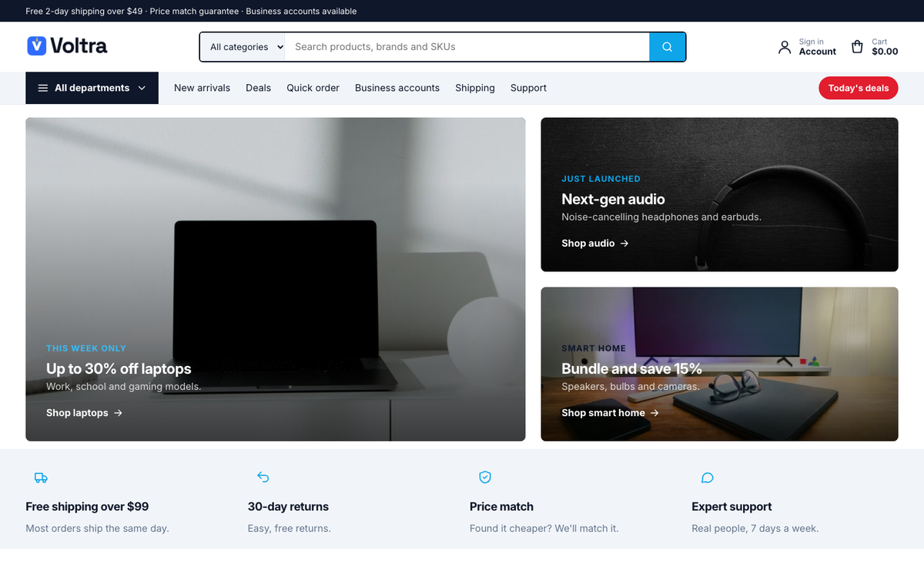Screen dimensions: 924x578
Task: Click 'Found it cheaper? We'll match it.'
Action: click(x=544, y=529)
